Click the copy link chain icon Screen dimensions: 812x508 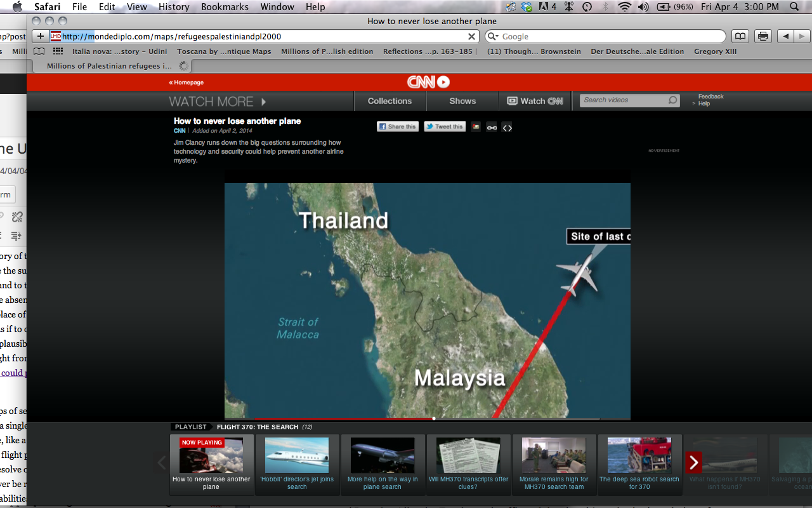pos(492,127)
